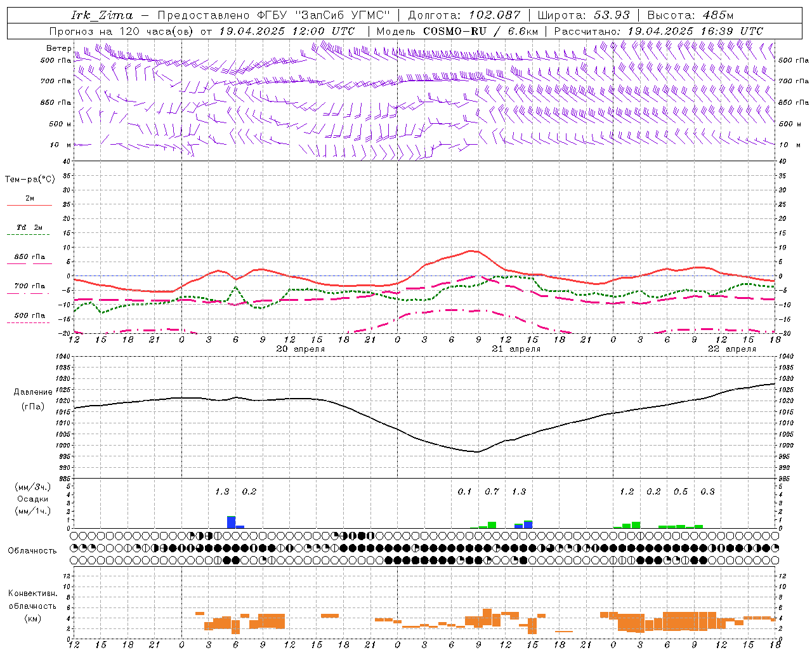Screen dimensions: 812x650
Task: Click the "2м" red line legend sample
Action: tap(29, 205)
